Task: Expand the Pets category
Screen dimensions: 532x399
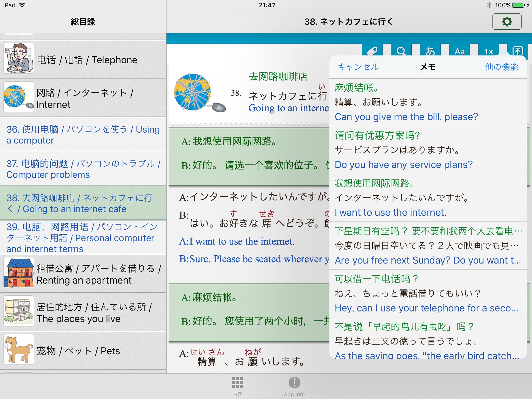Action: [83, 350]
